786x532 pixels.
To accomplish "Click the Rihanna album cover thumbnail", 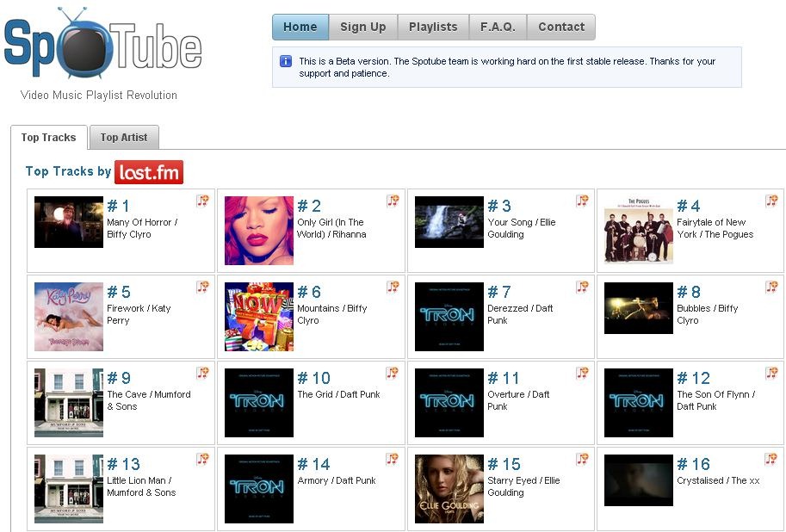I will [x=259, y=231].
